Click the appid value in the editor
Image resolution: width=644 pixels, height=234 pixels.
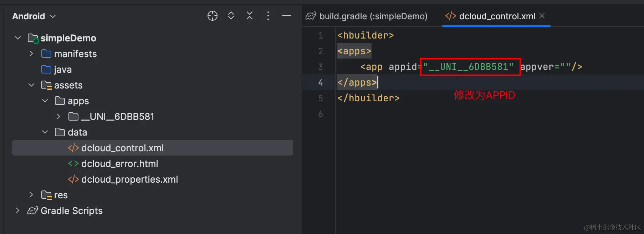(x=469, y=67)
